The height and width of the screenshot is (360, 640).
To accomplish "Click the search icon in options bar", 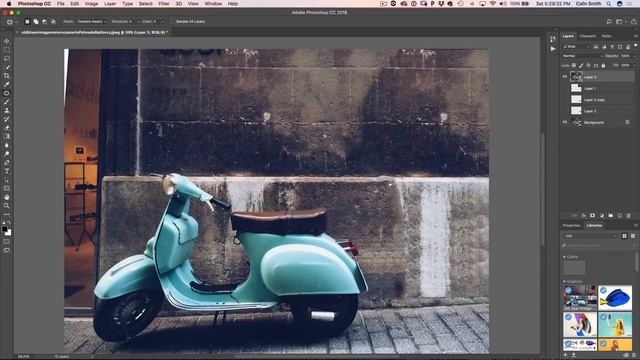I will pyautogui.click(x=609, y=22).
